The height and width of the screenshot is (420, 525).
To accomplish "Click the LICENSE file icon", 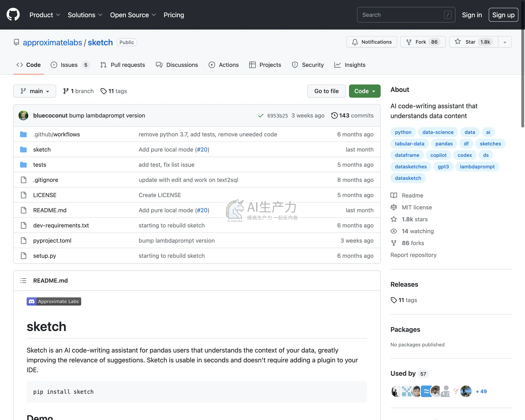I will point(23,195).
